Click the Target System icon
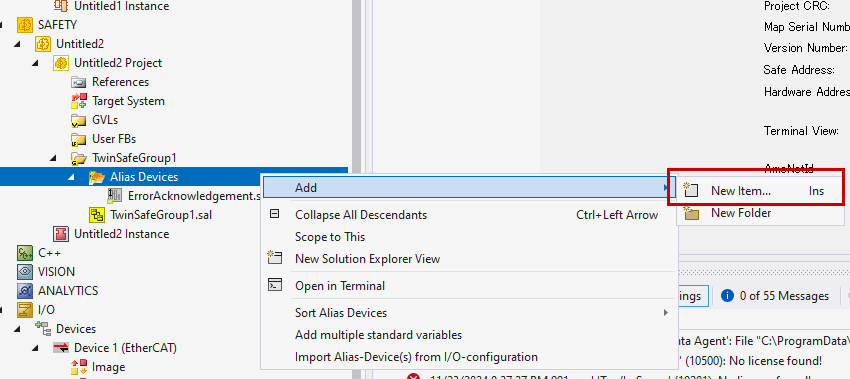 point(79,101)
